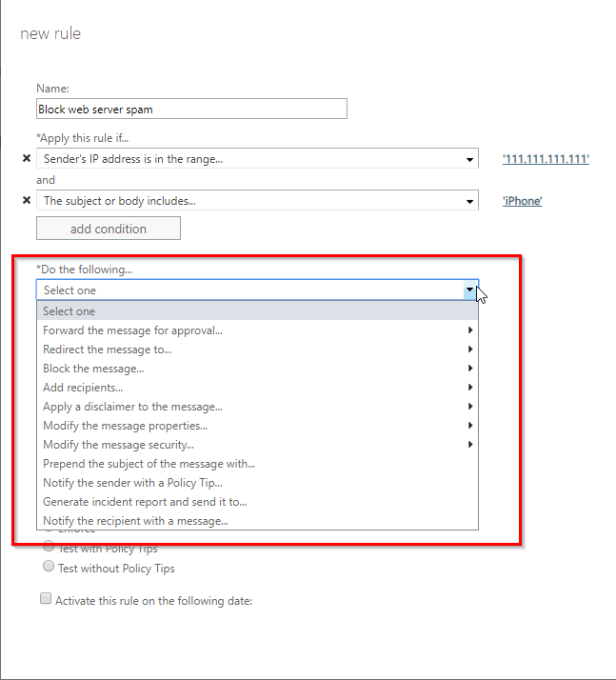Image resolution: width=616 pixels, height=680 pixels.
Task: Remove the subject or body condition
Action: 26,201
